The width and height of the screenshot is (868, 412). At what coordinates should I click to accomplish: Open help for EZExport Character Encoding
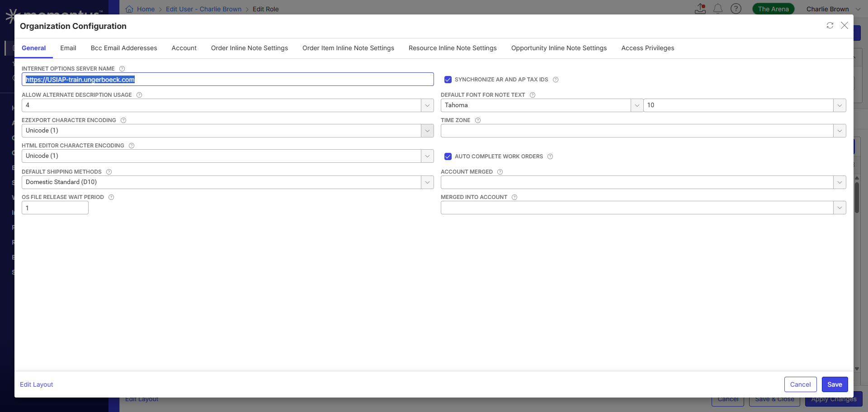[123, 120]
